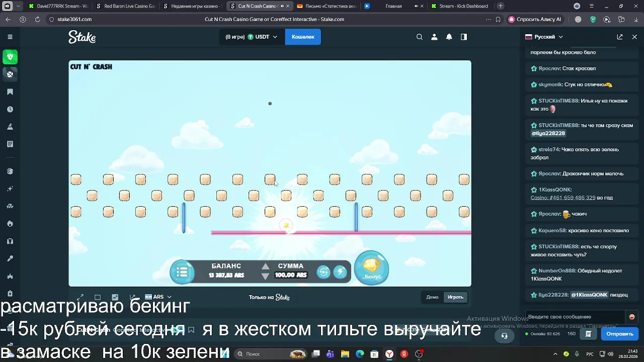This screenshot has width=644, height=362.
Task: Decrease the bet amount with down arrow
Action: [265, 276]
